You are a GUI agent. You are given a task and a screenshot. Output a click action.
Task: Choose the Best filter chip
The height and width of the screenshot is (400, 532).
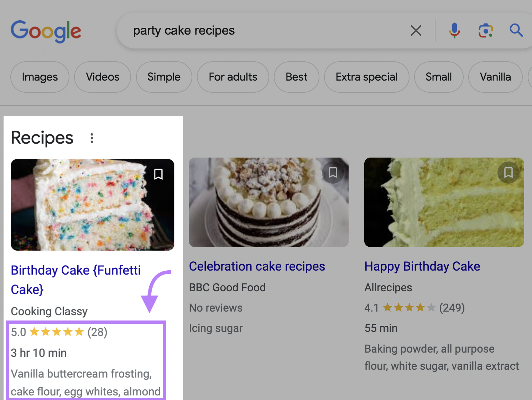tap(297, 77)
